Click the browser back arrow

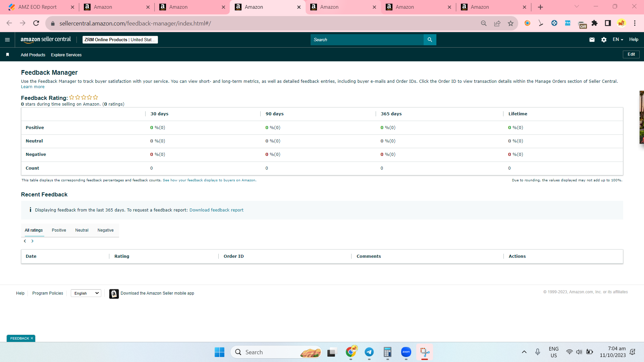(9, 23)
